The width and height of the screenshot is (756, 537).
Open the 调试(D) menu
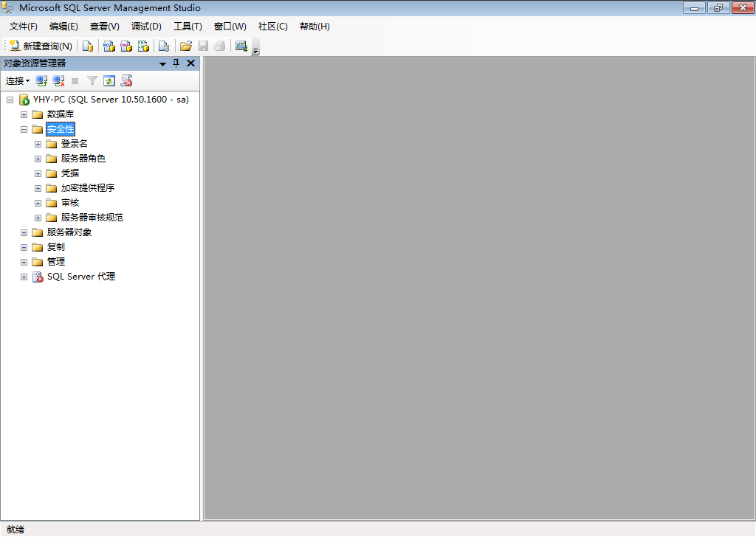(146, 27)
